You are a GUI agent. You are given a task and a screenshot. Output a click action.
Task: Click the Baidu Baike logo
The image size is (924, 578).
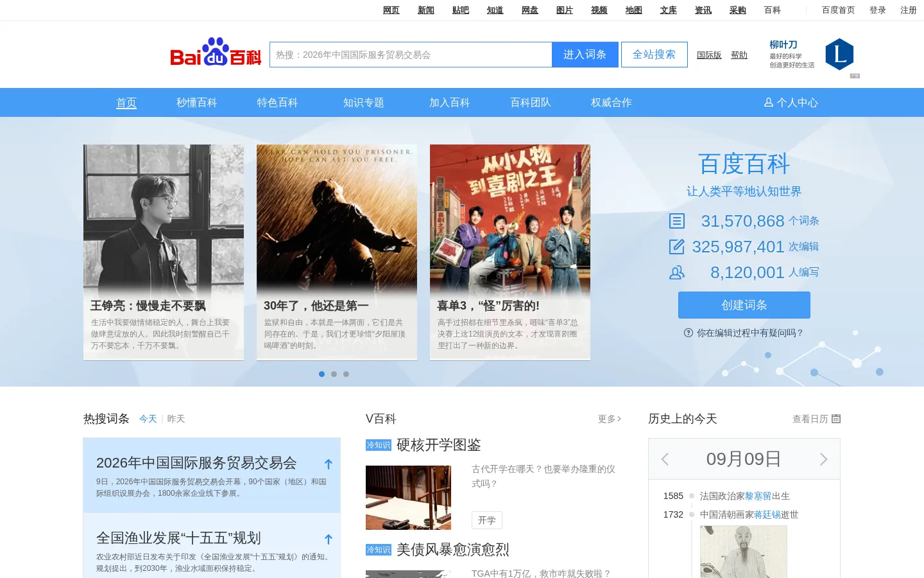[x=216, y=52]
